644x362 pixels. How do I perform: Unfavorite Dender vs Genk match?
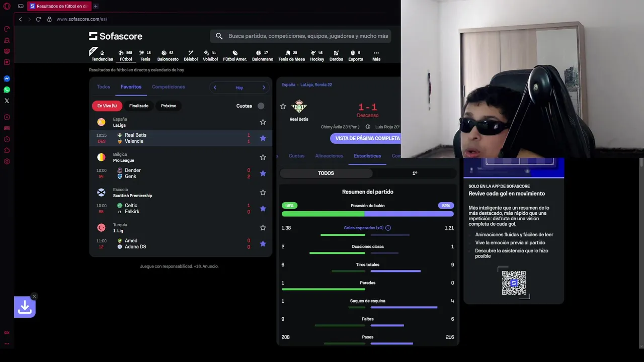(x=263, y=173)
